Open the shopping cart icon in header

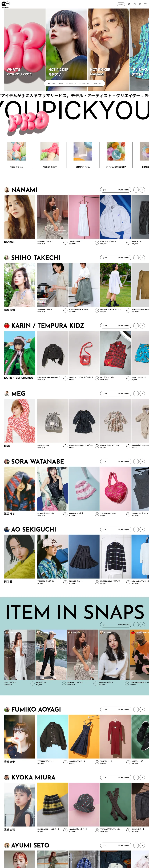(x=140, y=4)
